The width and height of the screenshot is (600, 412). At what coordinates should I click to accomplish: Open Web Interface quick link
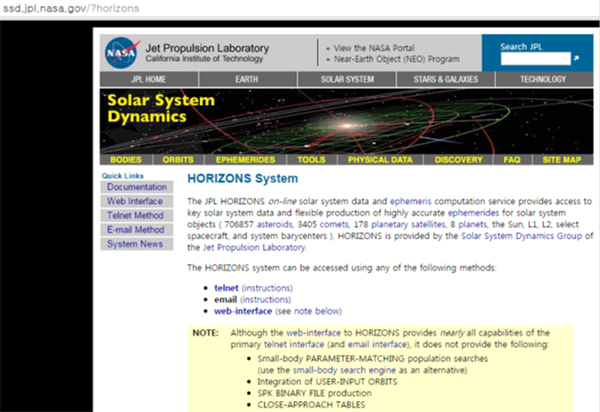(x=137, y=201)
